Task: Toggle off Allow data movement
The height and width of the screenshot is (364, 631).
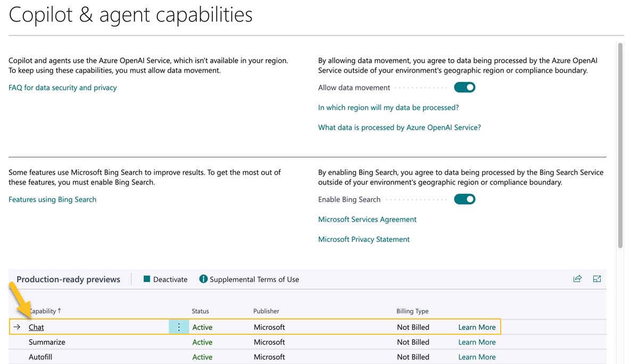Action: click(x=464, y=87)
